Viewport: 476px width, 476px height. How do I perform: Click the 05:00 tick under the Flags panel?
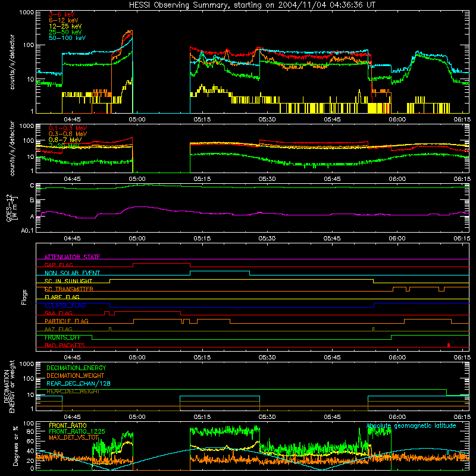point(137,358)
